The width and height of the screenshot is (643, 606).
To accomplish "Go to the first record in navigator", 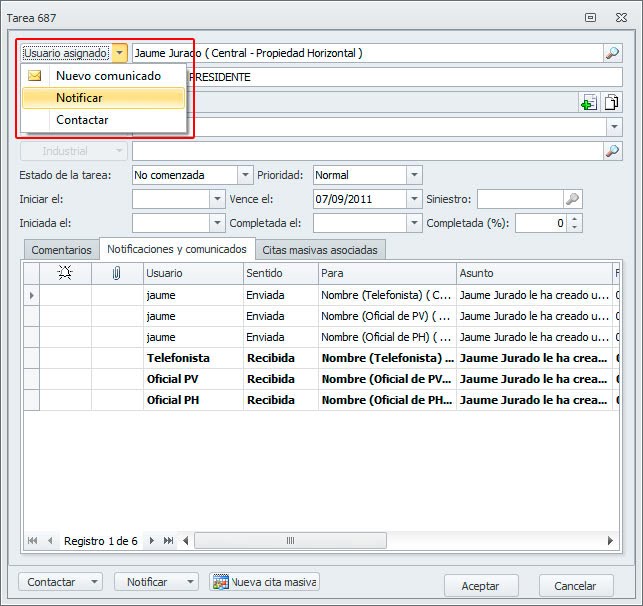I will tap(33, 541).
